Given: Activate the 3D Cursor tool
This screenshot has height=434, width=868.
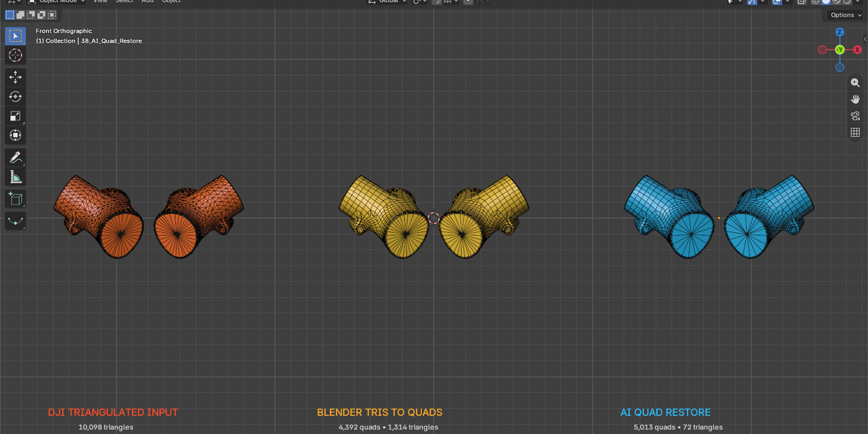Looking at the screenshot, I should click(x=15, y=56).
